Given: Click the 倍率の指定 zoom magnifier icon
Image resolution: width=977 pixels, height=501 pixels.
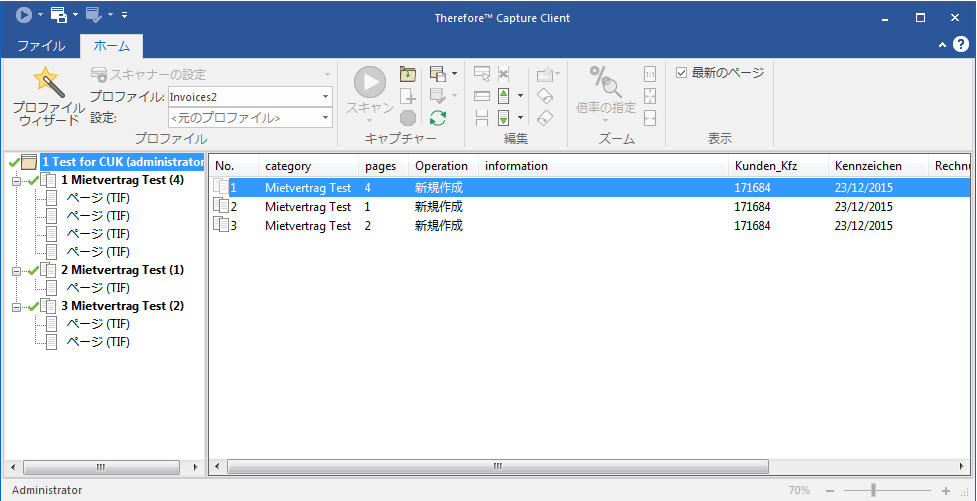Looking at the screenshot, I should [605, 92].
